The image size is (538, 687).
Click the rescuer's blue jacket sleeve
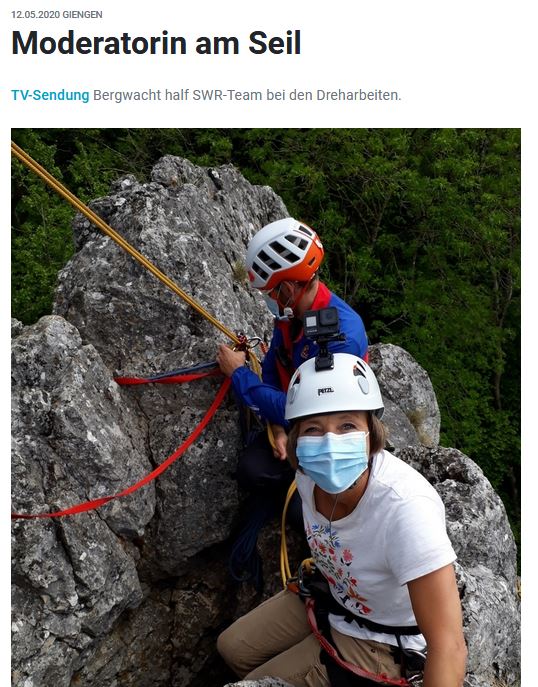click(x=259, y=391)
